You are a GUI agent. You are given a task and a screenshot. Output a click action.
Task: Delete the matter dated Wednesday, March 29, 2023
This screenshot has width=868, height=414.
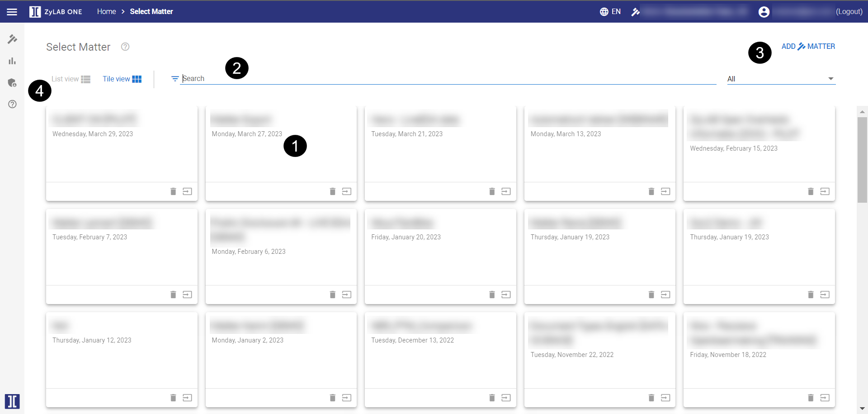[x=173, y=191]
